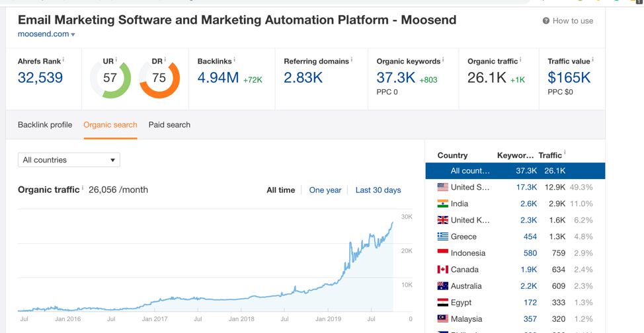
Task: Click the green UR 57 gauge
Action: (110, 77)
